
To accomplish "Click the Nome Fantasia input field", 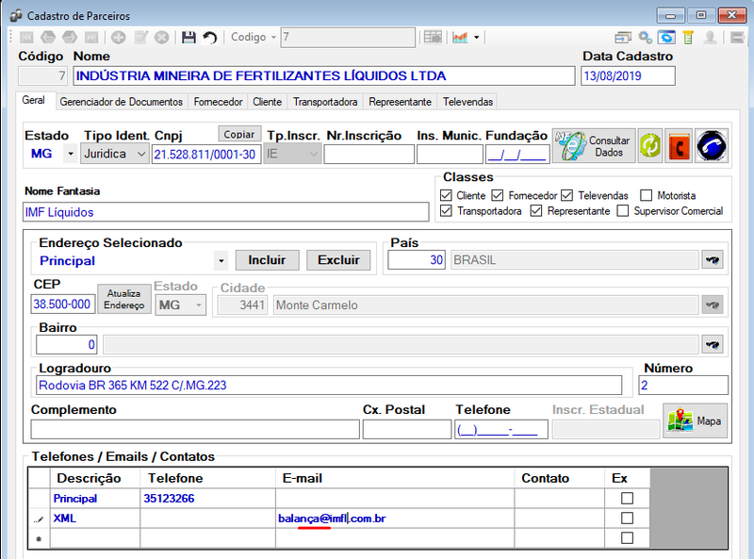I will tap(225, 212).
